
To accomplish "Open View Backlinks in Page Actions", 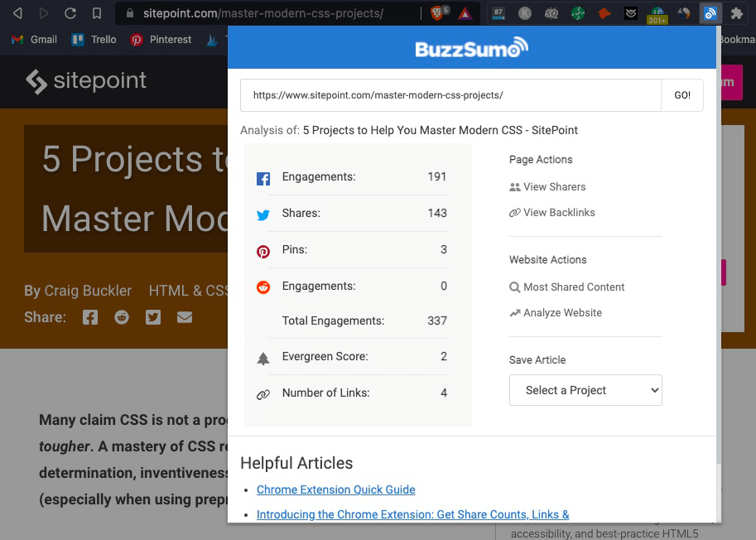I will pyautogui.click(x=552, y=213).
